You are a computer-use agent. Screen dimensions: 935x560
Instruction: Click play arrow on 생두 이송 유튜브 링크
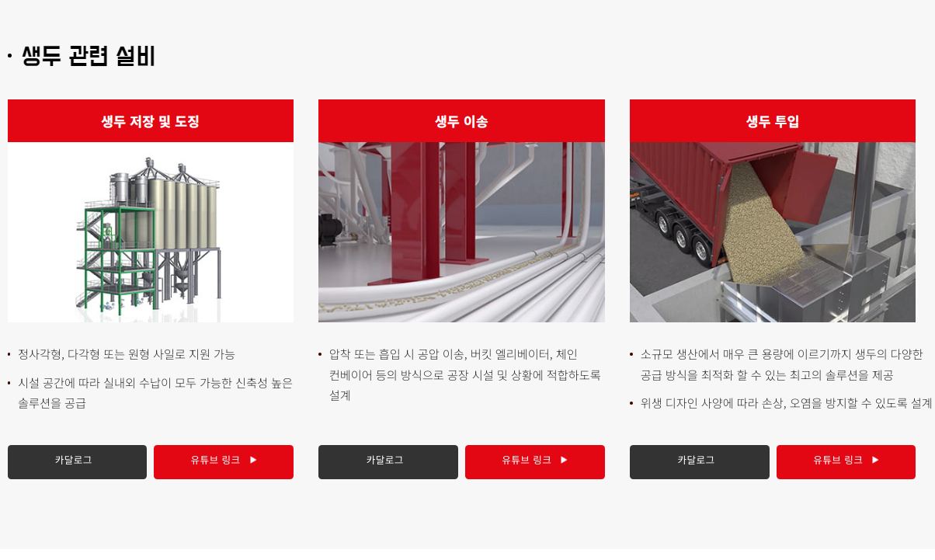564,461
